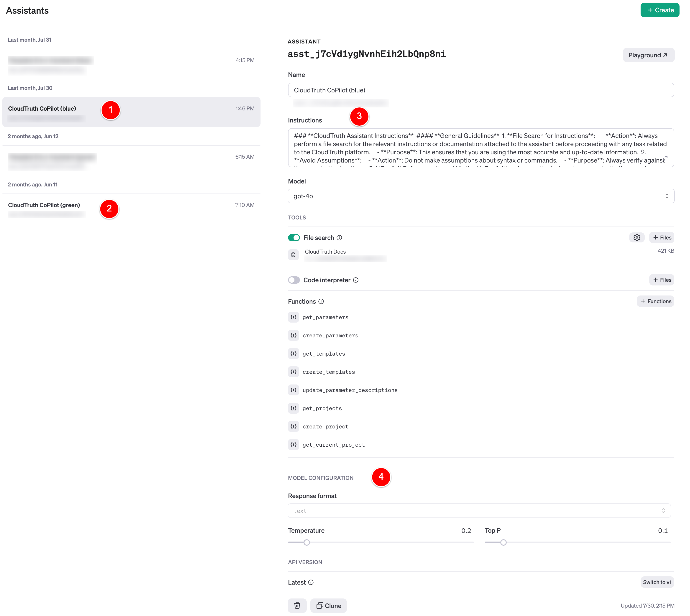Show Code interpreter info icon

coord(355,280)
